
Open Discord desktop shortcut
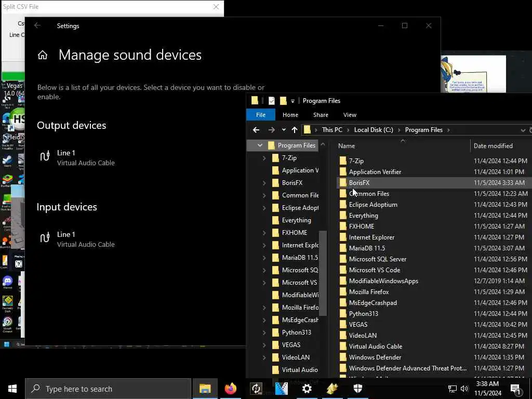pos(7,282)
